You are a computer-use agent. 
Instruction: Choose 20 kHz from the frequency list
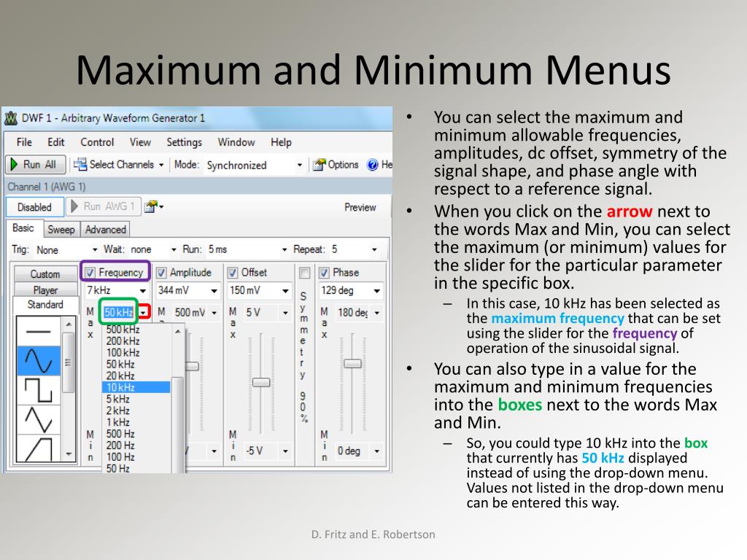click(x=136, y=376)
